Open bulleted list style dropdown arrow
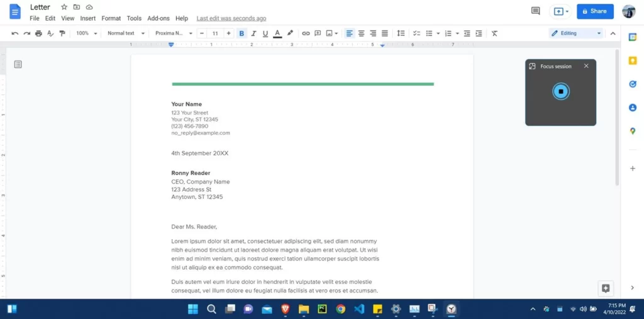The image size is (644, 319). tap(438, 33)
